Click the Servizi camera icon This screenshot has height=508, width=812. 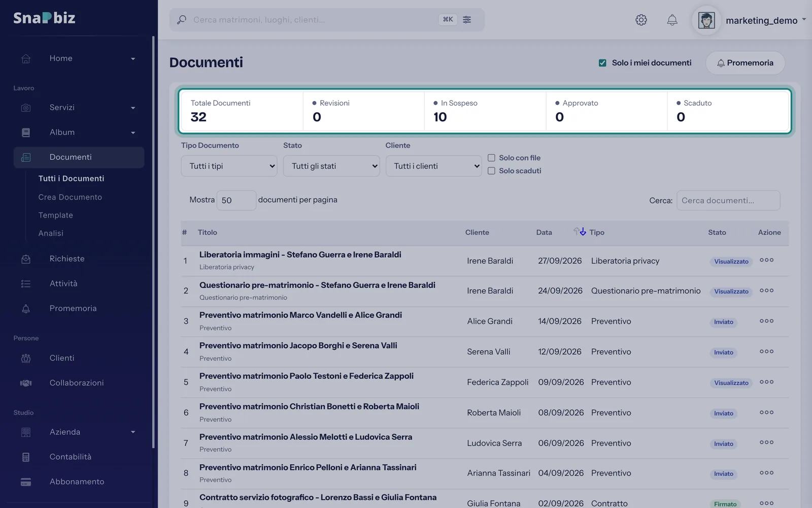(x=26, y=108)
